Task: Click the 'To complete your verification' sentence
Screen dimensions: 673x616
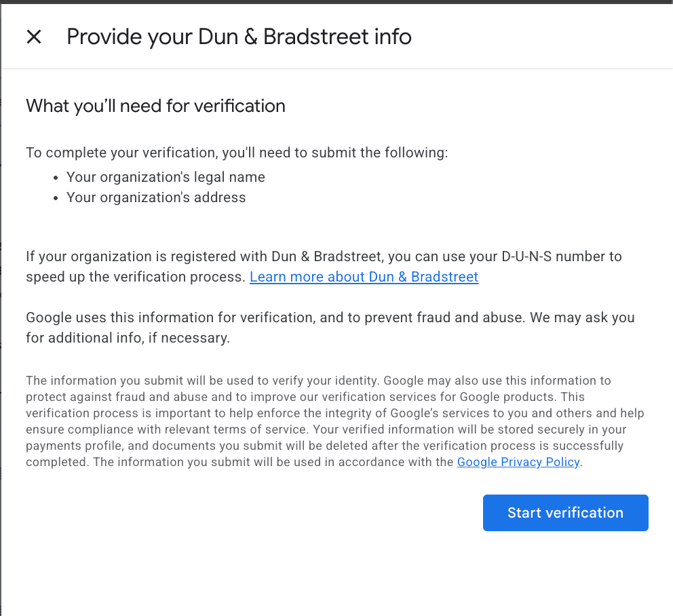Action: 237,153
